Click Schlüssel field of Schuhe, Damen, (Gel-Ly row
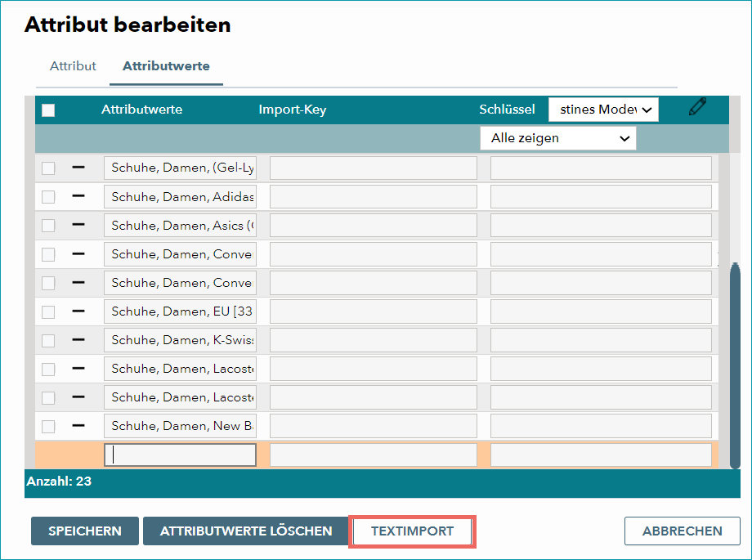Image resolution: width=752 pixels, height=560 pixels. coord(601,168)
